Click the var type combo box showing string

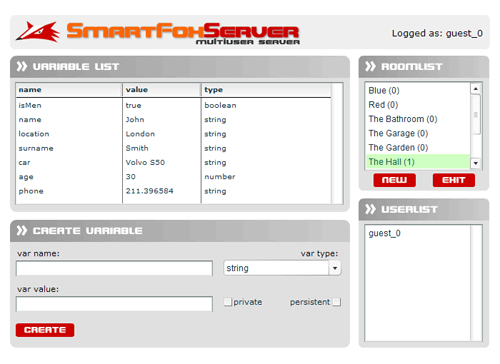click(282, 268)
